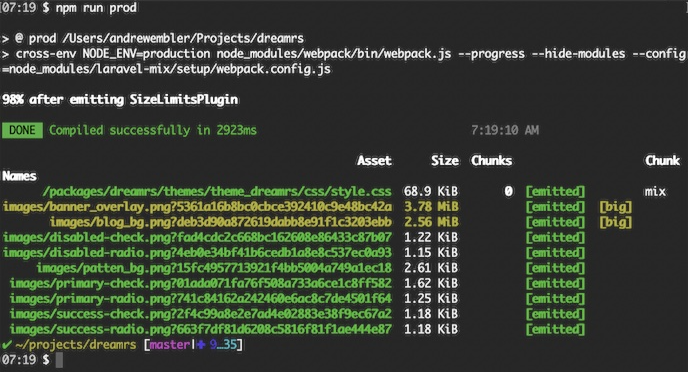The width and height of the screenshot is (688, 372).
Task: Click the green DONE badge
Action: click(22, 130)
